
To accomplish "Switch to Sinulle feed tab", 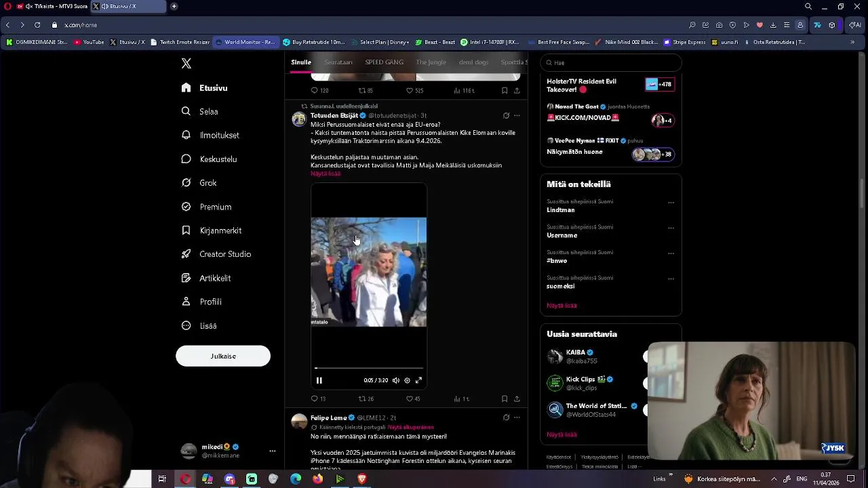I will [301, 62].
